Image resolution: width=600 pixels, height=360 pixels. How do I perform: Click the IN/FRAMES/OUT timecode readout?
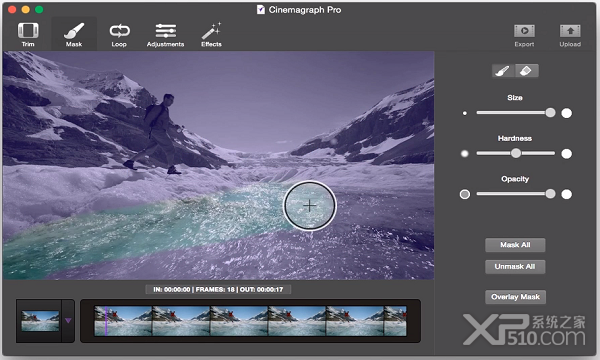point(218,290)
